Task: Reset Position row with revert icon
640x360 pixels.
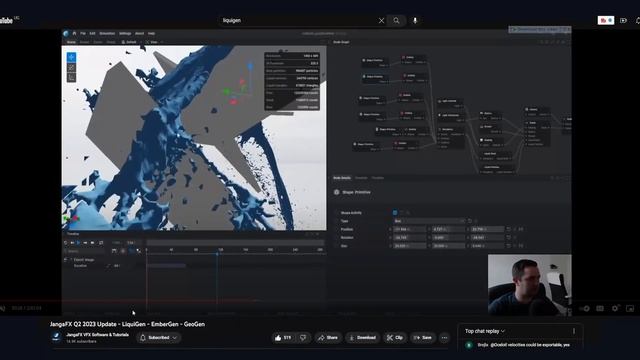Action: click(x=509, y=229)
